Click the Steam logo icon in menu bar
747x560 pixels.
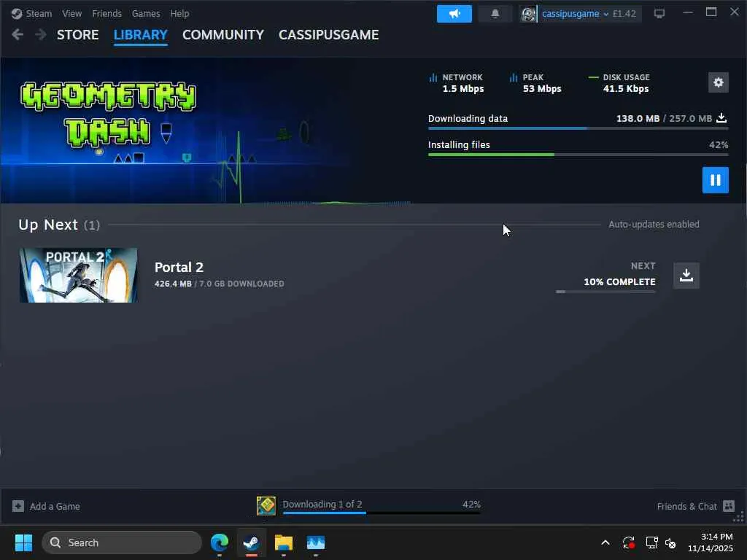17,14
